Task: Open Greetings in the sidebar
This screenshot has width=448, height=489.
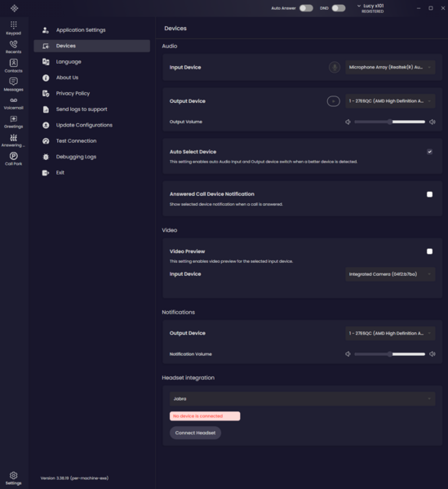Action: (x=13, y=122)
